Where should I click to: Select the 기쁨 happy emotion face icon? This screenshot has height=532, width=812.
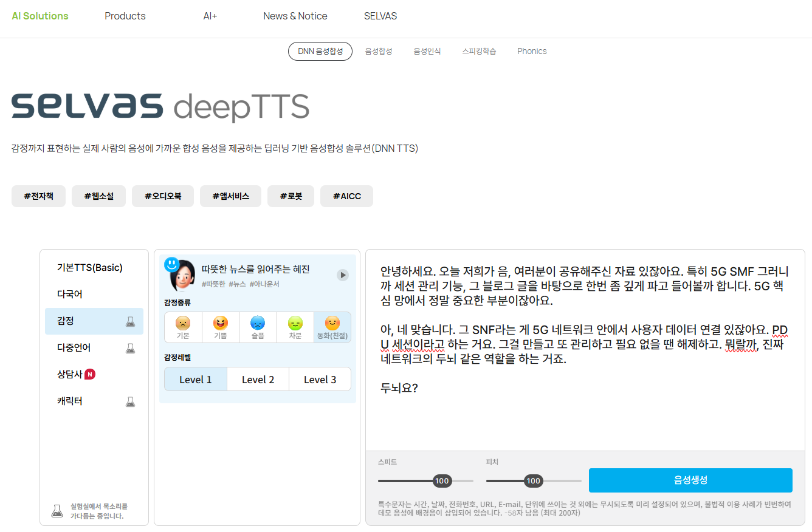point(220,323)
